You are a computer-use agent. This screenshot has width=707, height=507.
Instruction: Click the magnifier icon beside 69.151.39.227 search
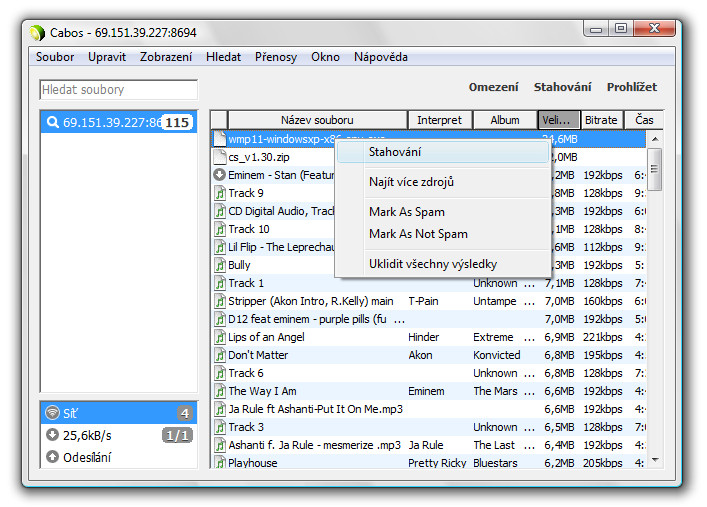(53, 122)
